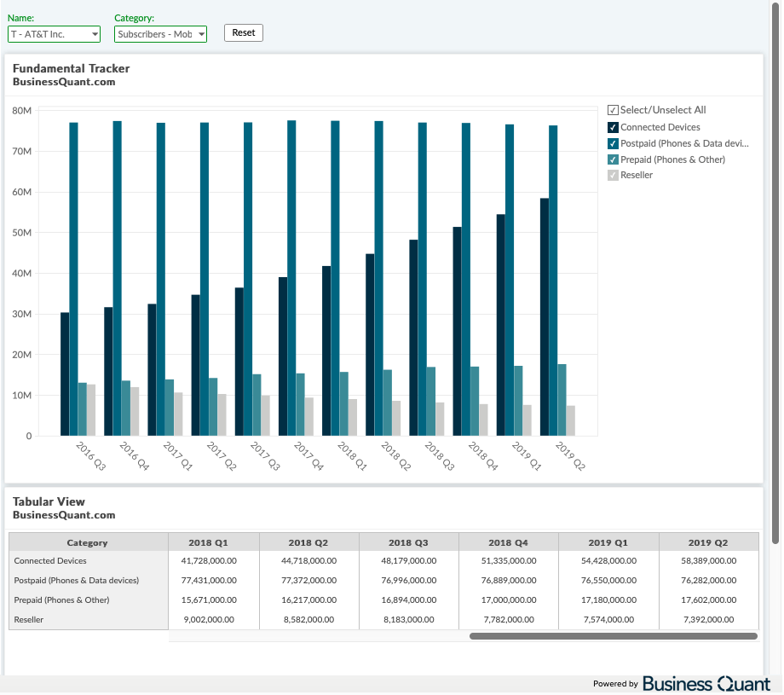
Task: Click the Connected Devices bar for 2019 Q2
Action: [x=544, y=317]
